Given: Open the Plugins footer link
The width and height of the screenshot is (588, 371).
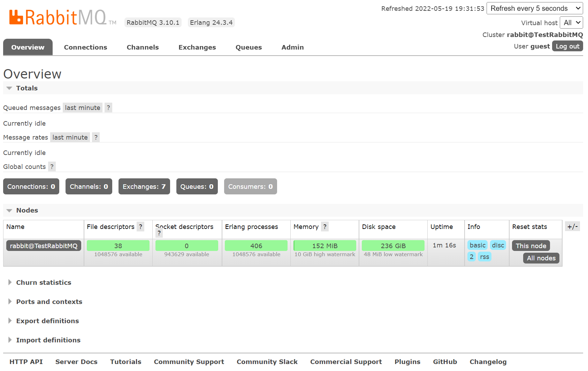Looking at the screenshot, I should click(x=407, y=362).
